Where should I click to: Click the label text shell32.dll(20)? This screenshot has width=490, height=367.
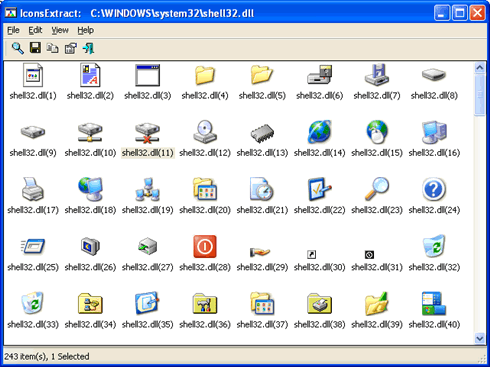coord(205,210)
